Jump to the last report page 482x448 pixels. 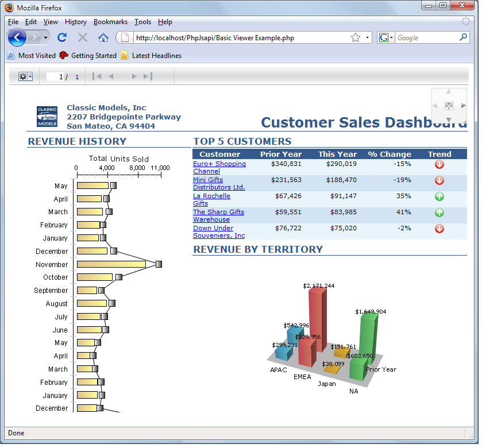pos(148,76)
